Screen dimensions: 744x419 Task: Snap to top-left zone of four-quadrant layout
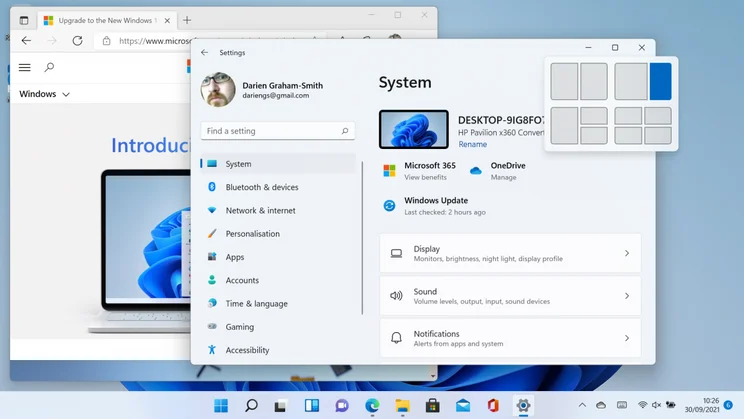[628, 115]
